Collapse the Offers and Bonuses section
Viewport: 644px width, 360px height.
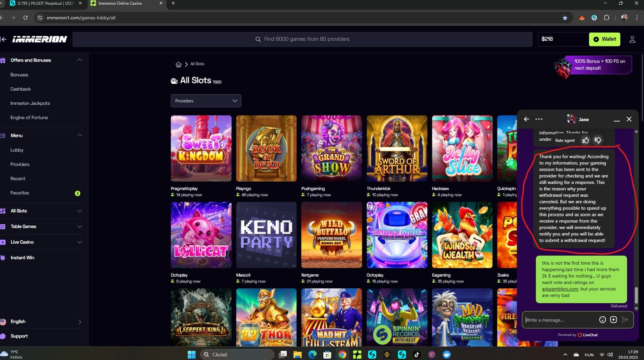coord(79,60)
